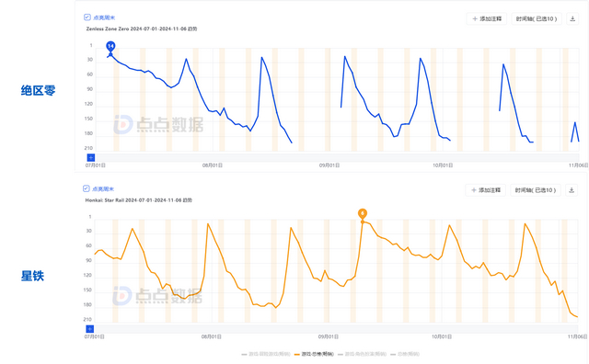Image resolution: width=589 pixels, height=364 pixels.
Task: Open 时间轴(已选10) dropdown on Zenless chart
Action: pyautogui.click(x=537, y=18)
